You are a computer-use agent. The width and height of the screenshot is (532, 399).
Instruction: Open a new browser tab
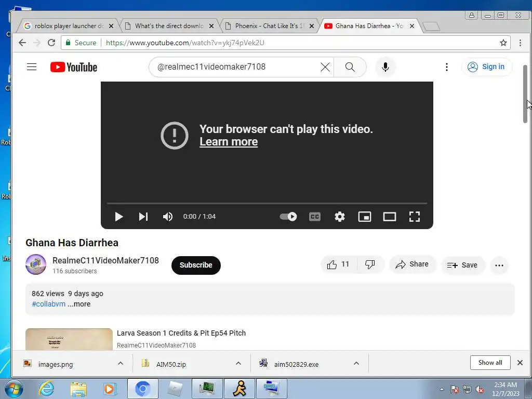pos(431,26)
